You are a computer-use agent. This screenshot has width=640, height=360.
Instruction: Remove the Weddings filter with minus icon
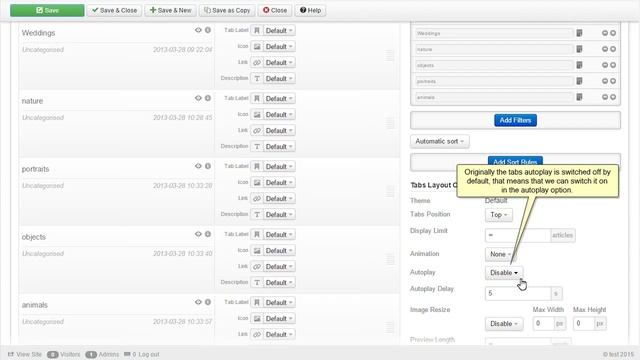coord(605,33)
